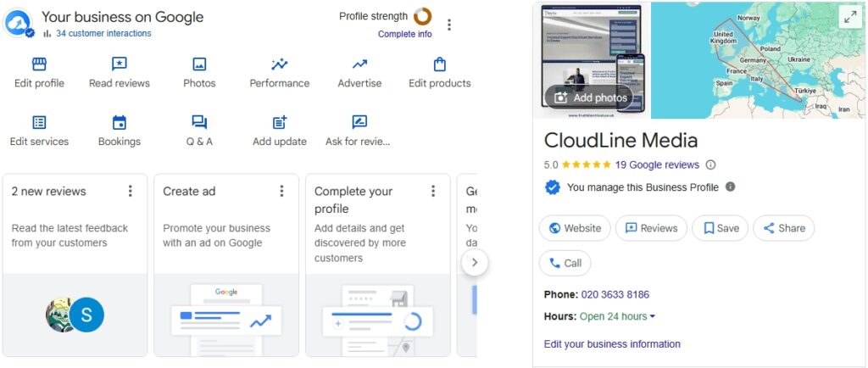Open Edit services list icon
This screenshot has height=368, width=868.
(39, 122)
